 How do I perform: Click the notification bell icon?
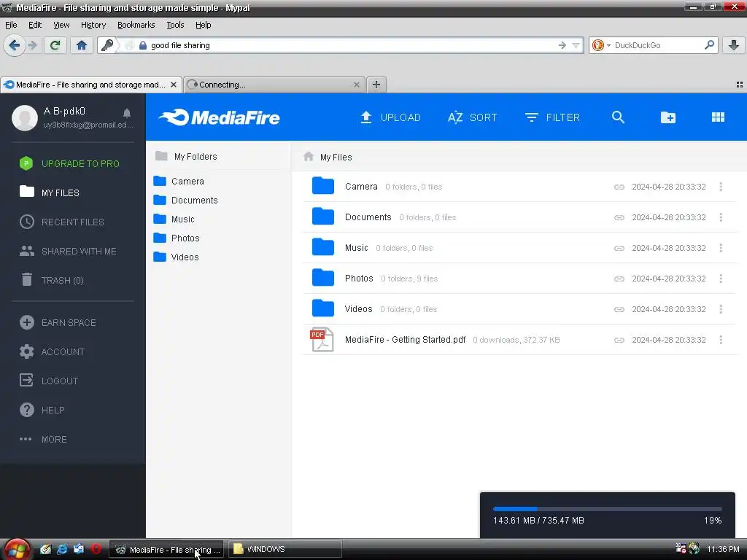(127, 113)
